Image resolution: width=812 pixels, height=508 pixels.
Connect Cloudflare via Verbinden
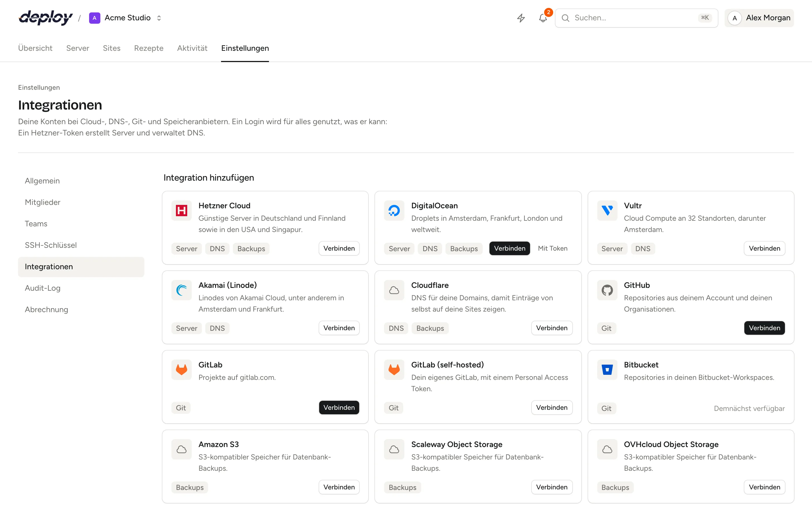point(551,328)
